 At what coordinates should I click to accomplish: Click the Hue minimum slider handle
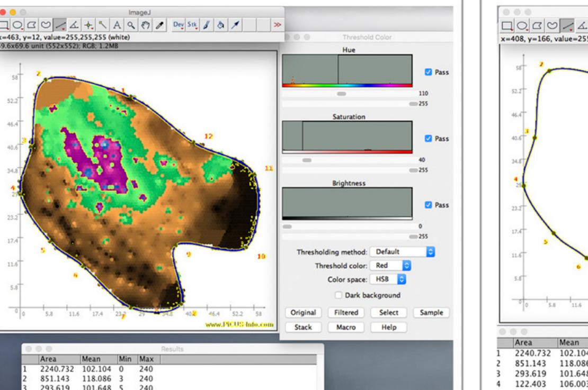342,93
